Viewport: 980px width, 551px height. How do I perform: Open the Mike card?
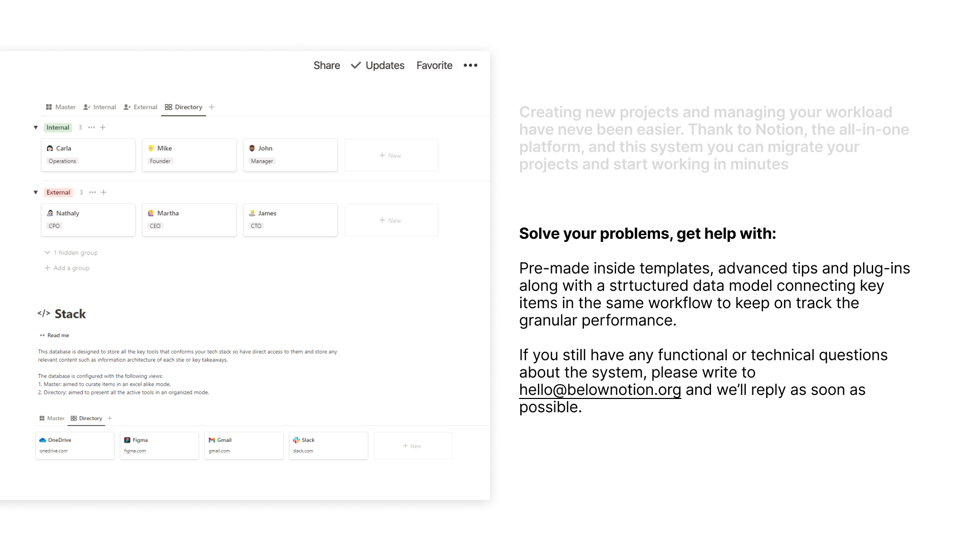189,155
